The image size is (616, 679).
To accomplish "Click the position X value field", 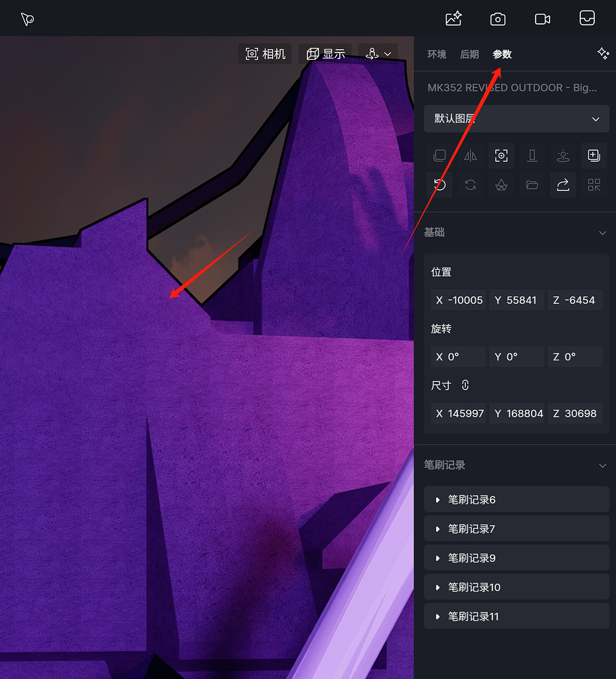I will pyautogui.click(x=458, y=300).
